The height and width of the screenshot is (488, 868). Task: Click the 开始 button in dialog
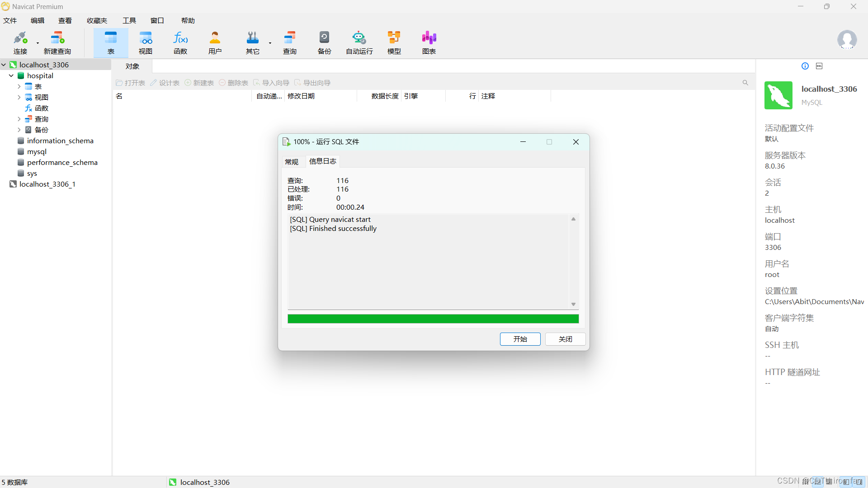tap(520, 339)
